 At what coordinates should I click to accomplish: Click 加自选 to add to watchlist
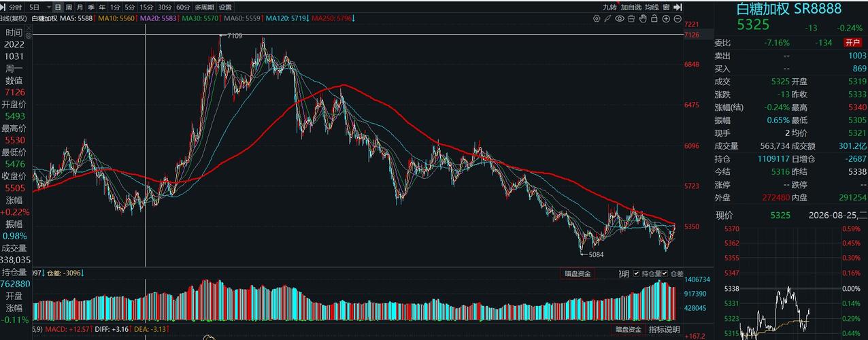click(631, 7)
